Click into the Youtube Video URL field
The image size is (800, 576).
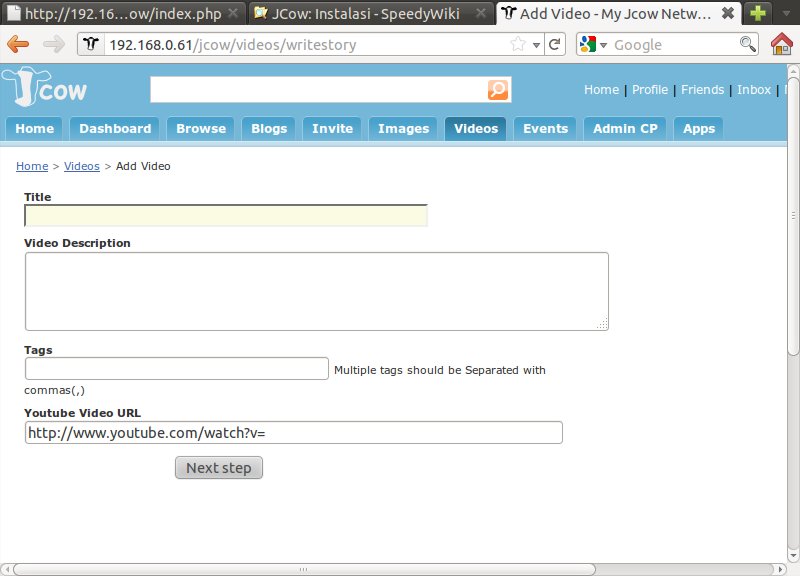tap(293, 432)
